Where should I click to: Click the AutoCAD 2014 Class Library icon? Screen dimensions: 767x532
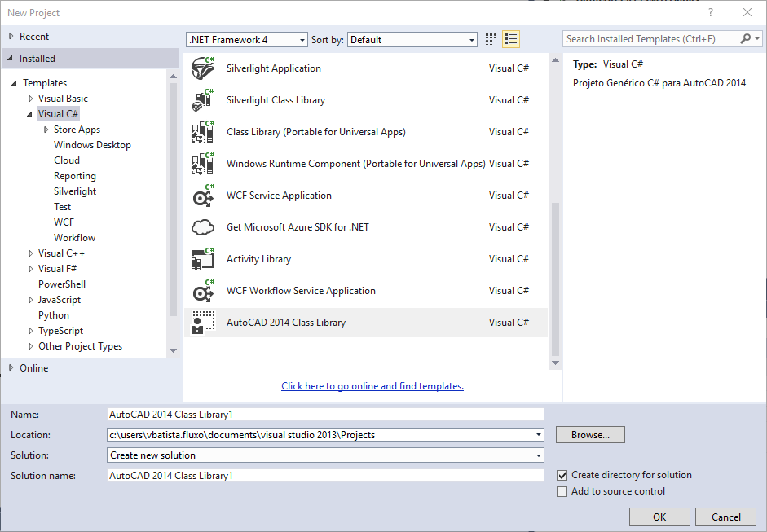click(x=202, y=323)
